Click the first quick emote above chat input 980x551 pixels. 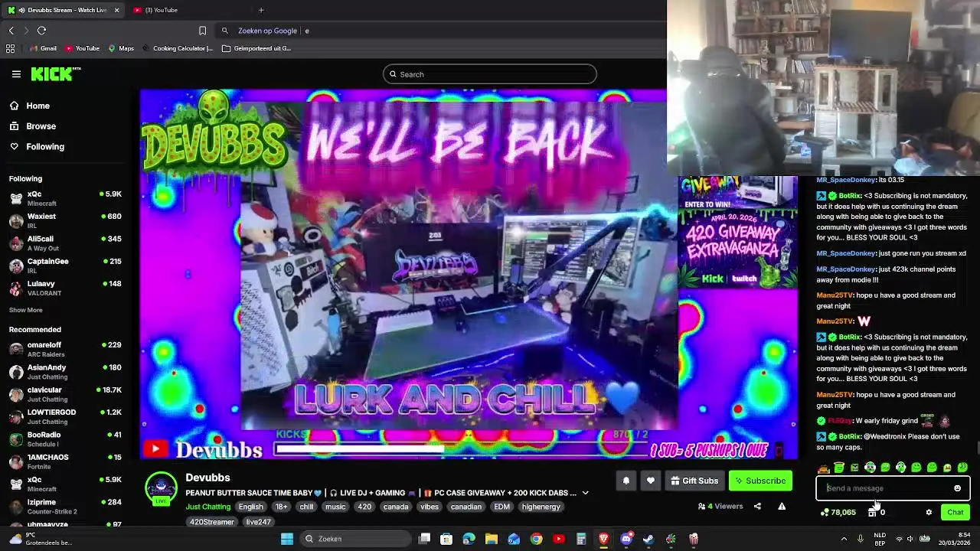(824, 468)
